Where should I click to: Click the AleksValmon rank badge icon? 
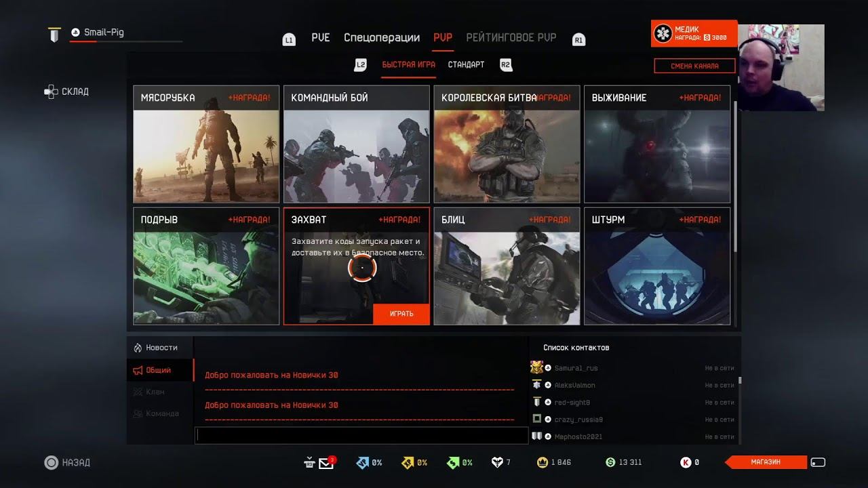point(536,385)
